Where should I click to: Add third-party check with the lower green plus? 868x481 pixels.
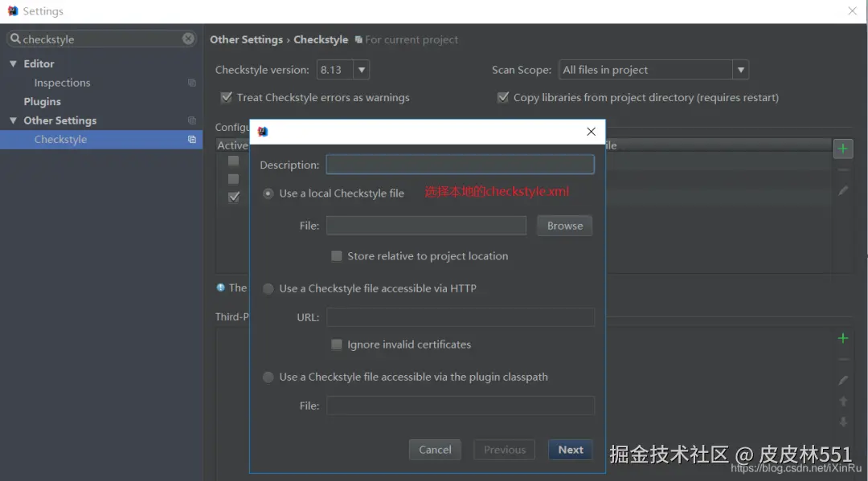tap(842, 338)
